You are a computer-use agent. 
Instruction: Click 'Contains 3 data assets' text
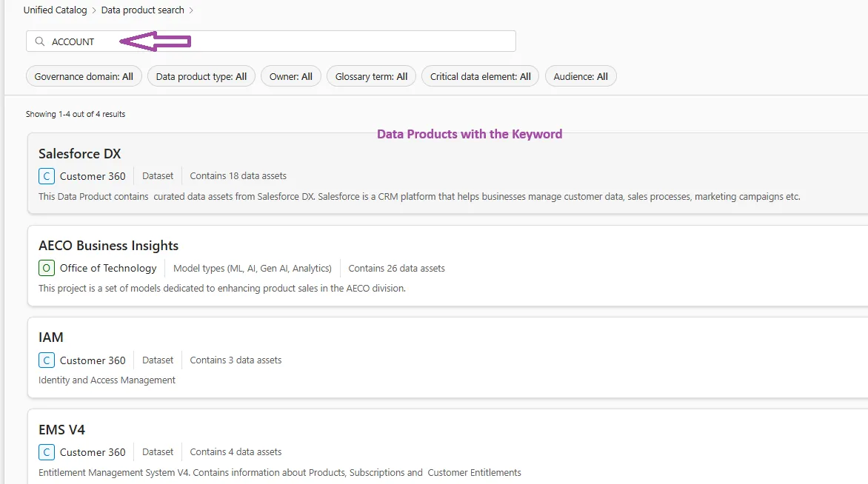(x=236, y=360)
